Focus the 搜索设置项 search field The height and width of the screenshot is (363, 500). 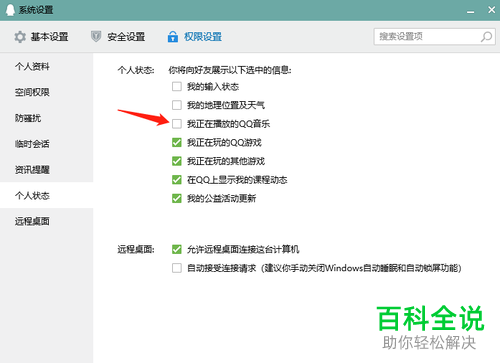pos(434,37)
